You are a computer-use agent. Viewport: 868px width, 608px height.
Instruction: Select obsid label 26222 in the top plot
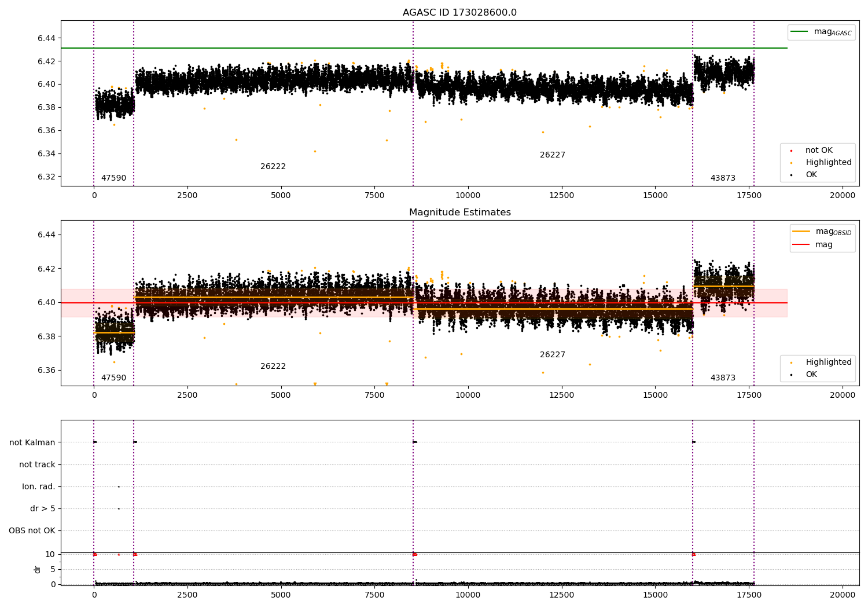pos(273,167)
